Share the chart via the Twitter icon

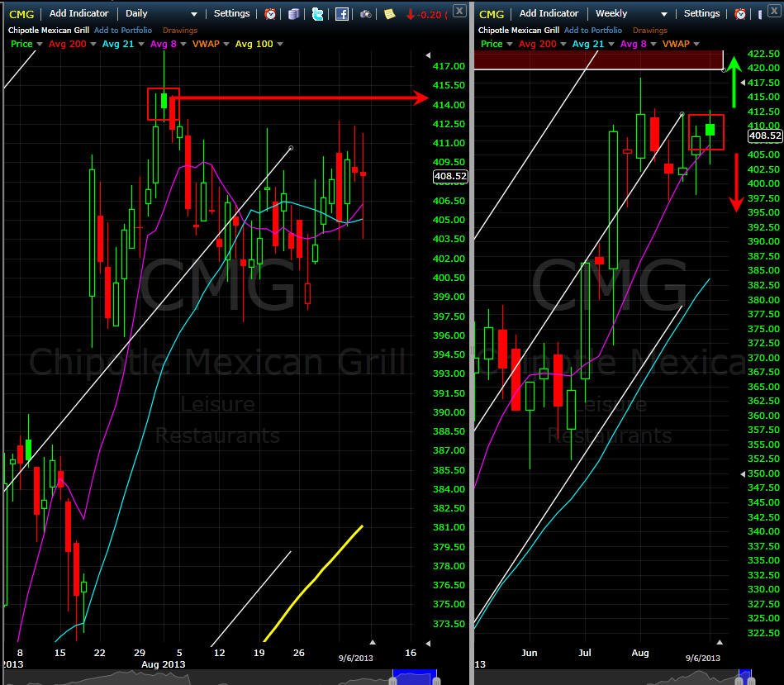pyautogui.click(x=317, y=14)
